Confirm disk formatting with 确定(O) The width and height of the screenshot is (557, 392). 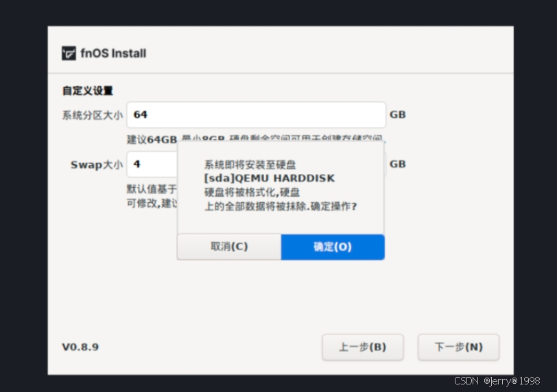coord(333,247)
